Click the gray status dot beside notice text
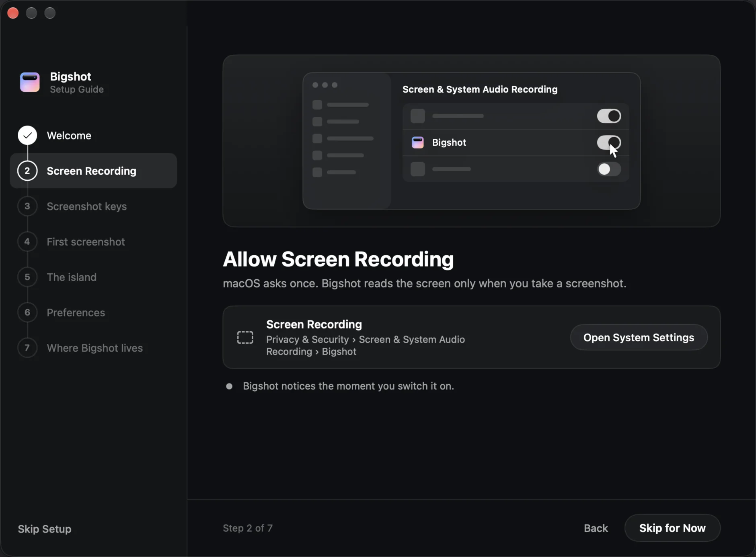 [229, 386]
